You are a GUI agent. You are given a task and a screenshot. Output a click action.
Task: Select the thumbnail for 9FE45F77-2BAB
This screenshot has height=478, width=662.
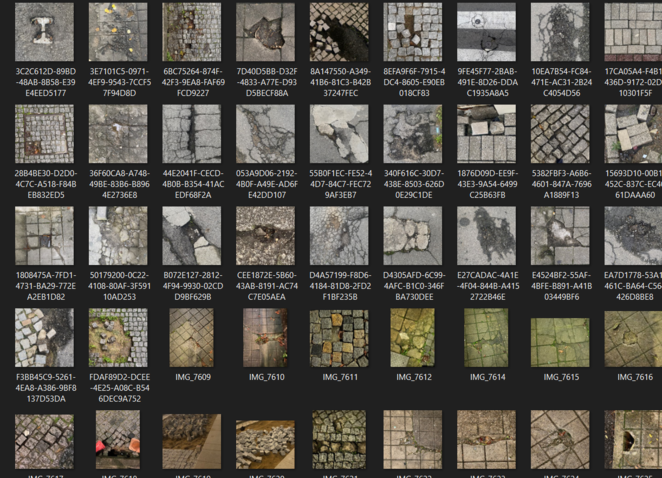486,32
